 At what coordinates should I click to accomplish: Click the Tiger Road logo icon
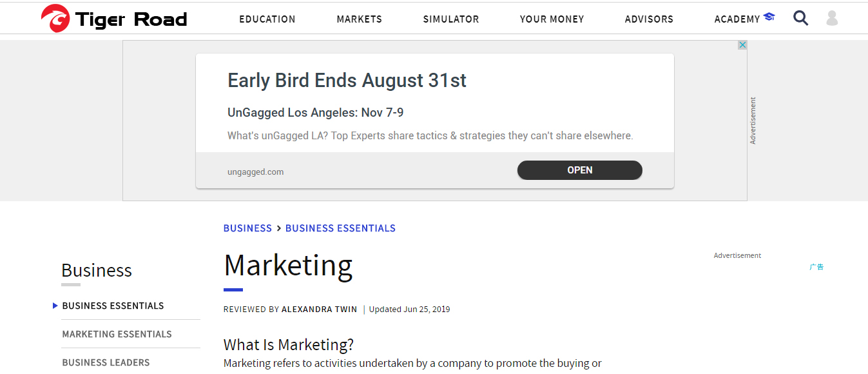pyautogui.click(x=55, y=19)
